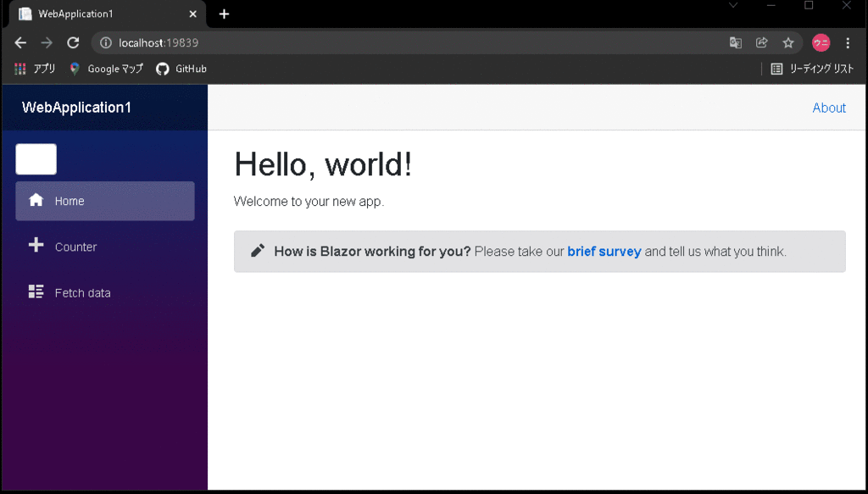Screen dimensions: 868x494
Task: Open the brief survey link
Action: [x=604, y=251]
